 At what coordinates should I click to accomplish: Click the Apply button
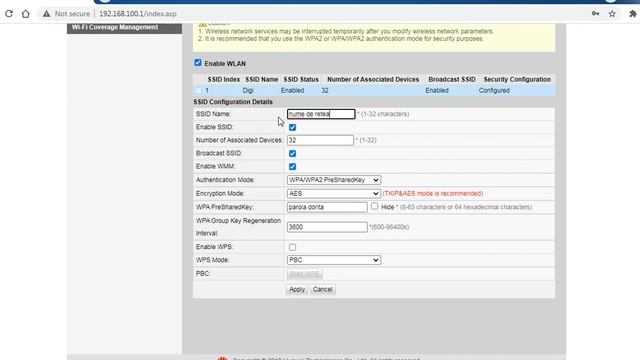pyautogui.click(x=297, y=289)
